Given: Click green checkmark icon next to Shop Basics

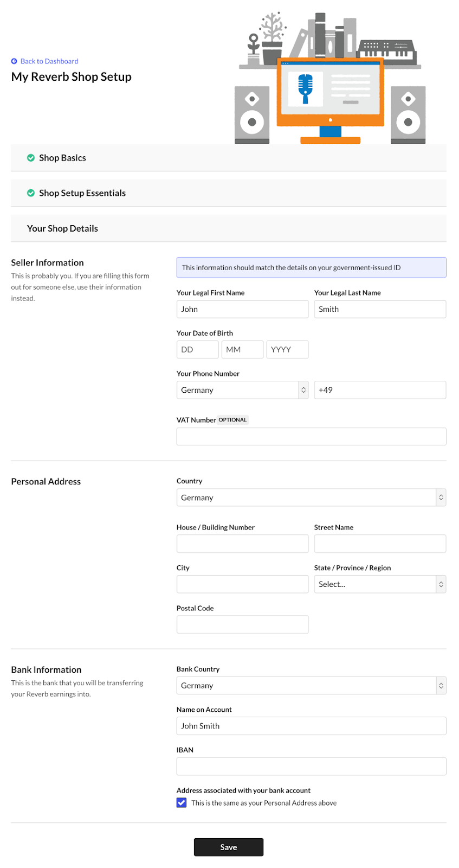Looking at the screenshot, I should (31, 158).
